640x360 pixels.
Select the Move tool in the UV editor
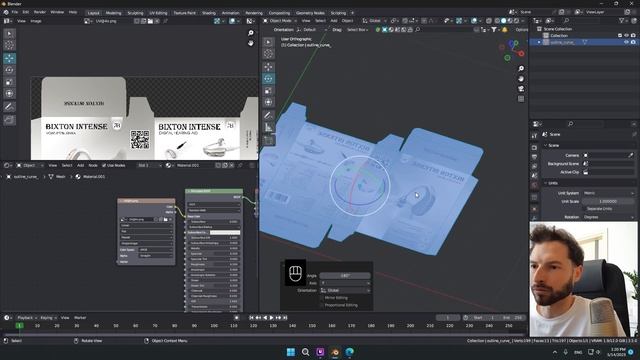pos(9,58)
